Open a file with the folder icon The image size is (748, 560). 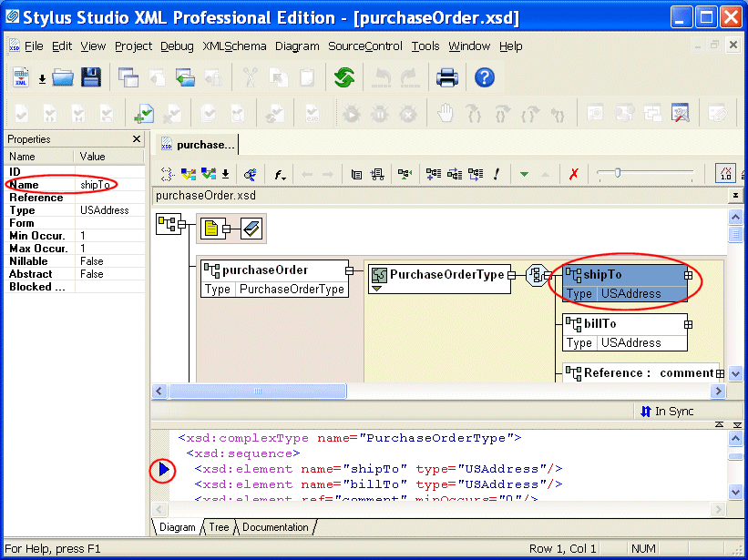pos(63,78)
